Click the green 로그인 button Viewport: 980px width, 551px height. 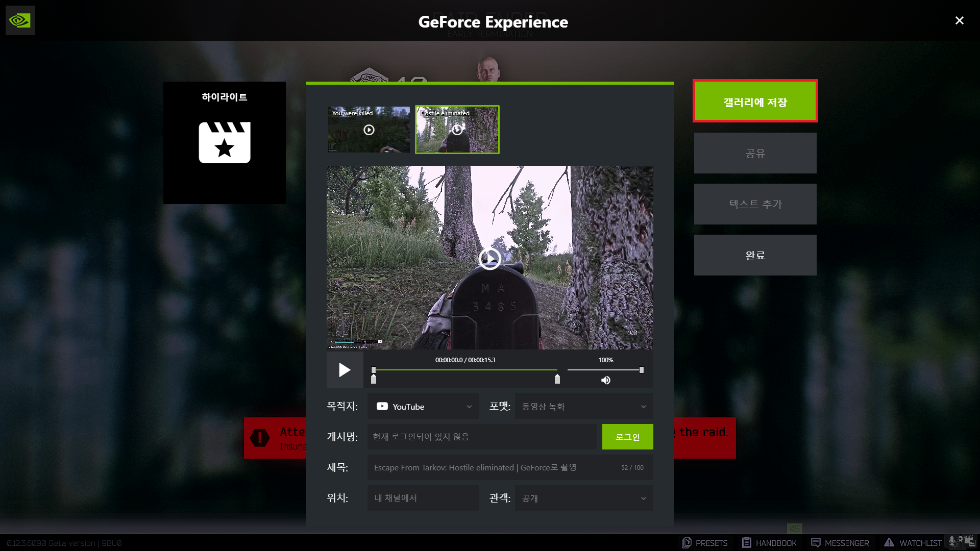(x=627, y=437)
